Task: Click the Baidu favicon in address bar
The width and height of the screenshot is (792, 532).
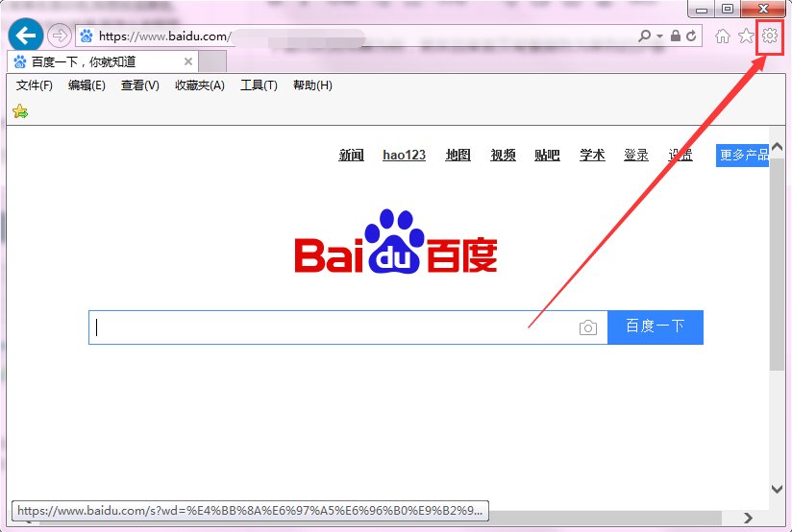Action: click(87, 36)
